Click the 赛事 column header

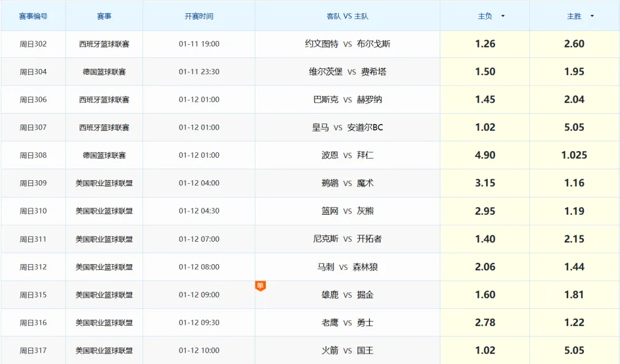(104, 16)
